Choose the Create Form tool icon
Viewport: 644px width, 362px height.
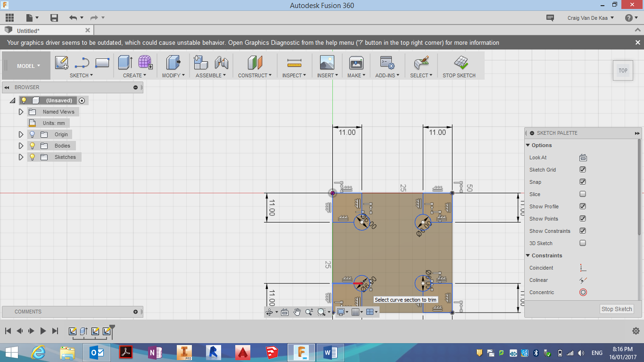[145, 62]
